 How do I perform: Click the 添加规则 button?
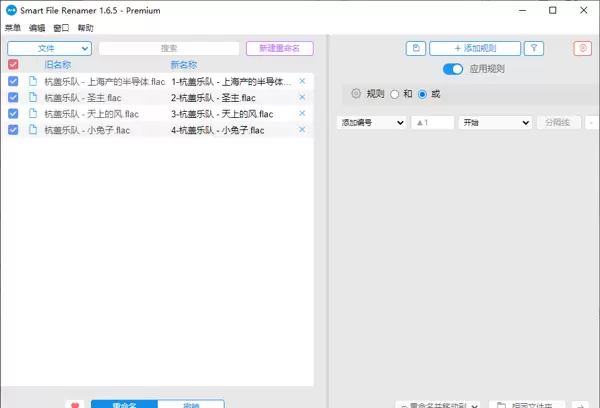[x=474, y=48]
